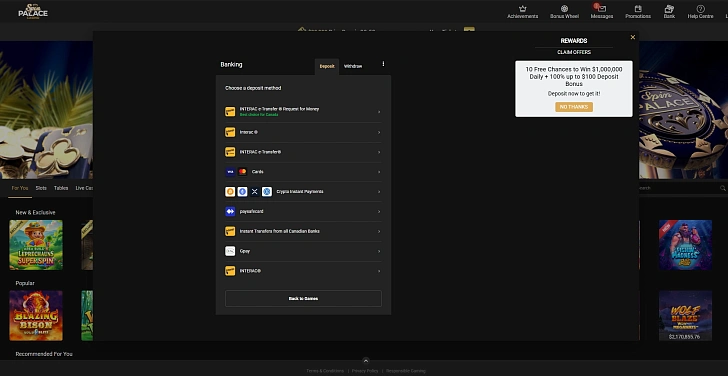Click the Gpay logo icon
Image resolution: width=728 pixels, height=376 pixels.
230,251
